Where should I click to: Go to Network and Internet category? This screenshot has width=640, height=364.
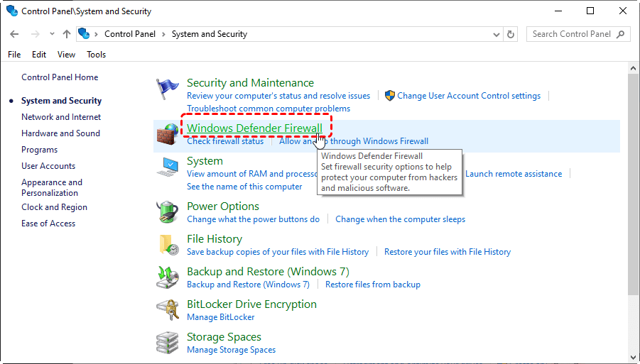[61, 117]
